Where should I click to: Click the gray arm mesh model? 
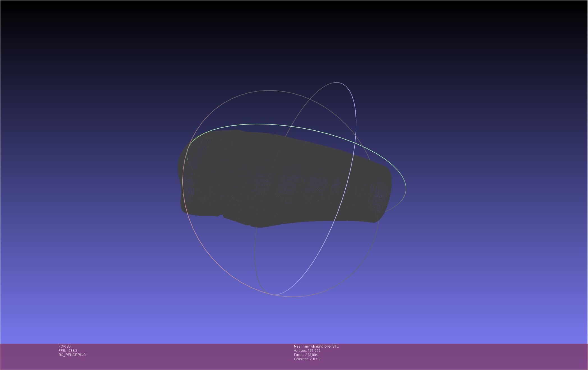pos(281,179)
